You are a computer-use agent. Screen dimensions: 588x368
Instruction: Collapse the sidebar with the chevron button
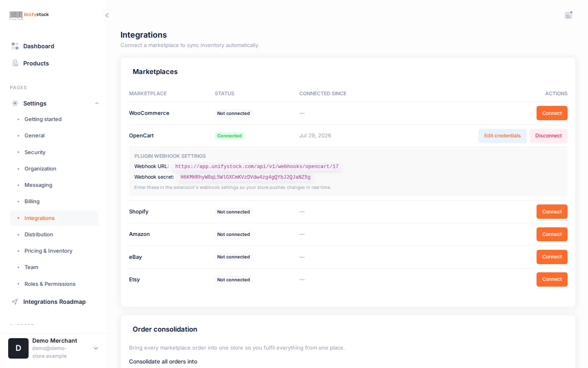pyautogui.click(x=107, y=16)
